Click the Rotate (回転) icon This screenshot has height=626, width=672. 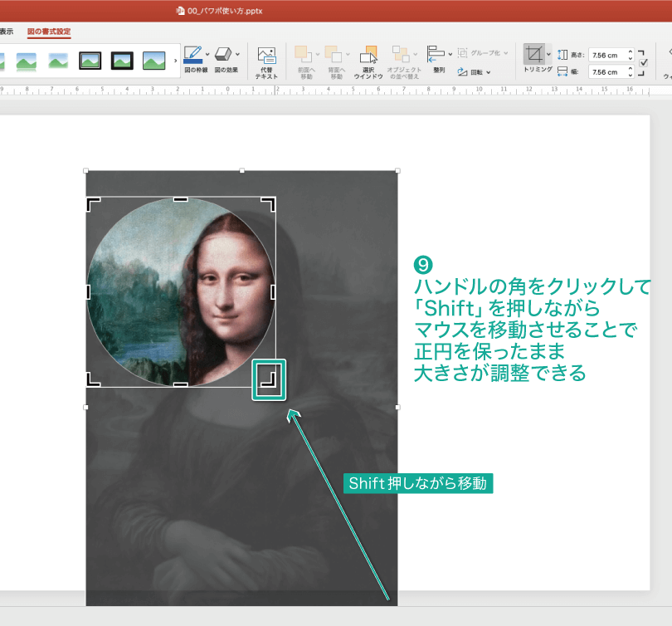pos(464,72)
